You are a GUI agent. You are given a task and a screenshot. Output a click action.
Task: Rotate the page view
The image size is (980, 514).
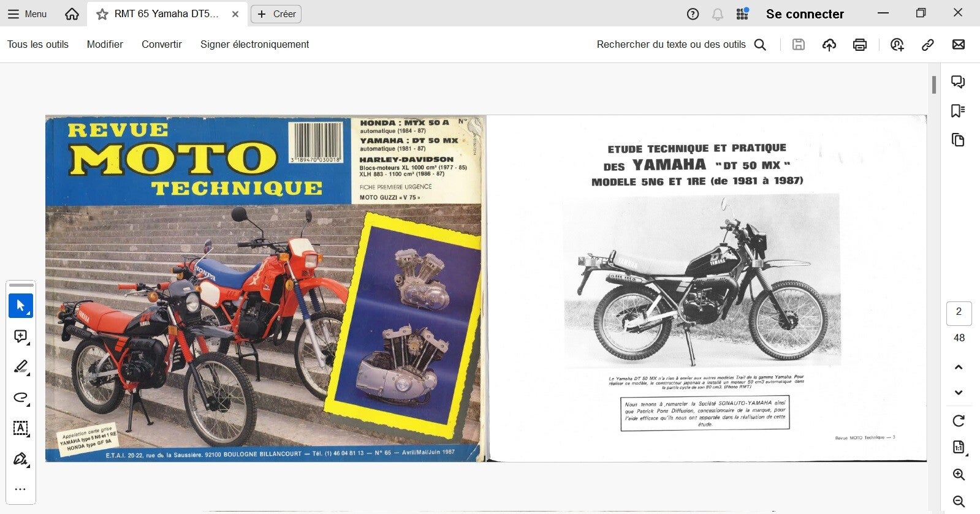coord(959,421)
